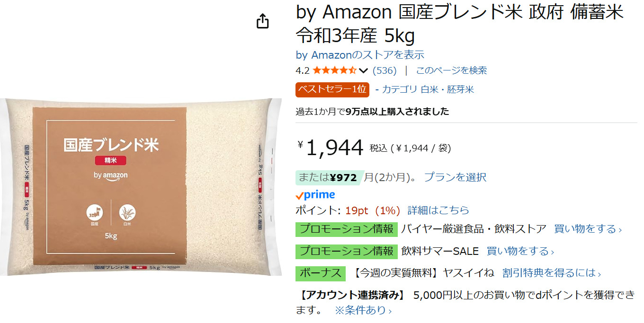This screenshot has width=644, height=323.
Task: Click the または¥972 monthly payment badge
Action: pyautogui.click(x=329, y=178)
